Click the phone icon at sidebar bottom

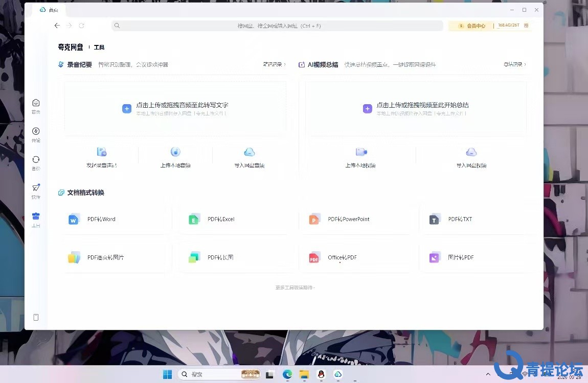click(x=36, y=317)
